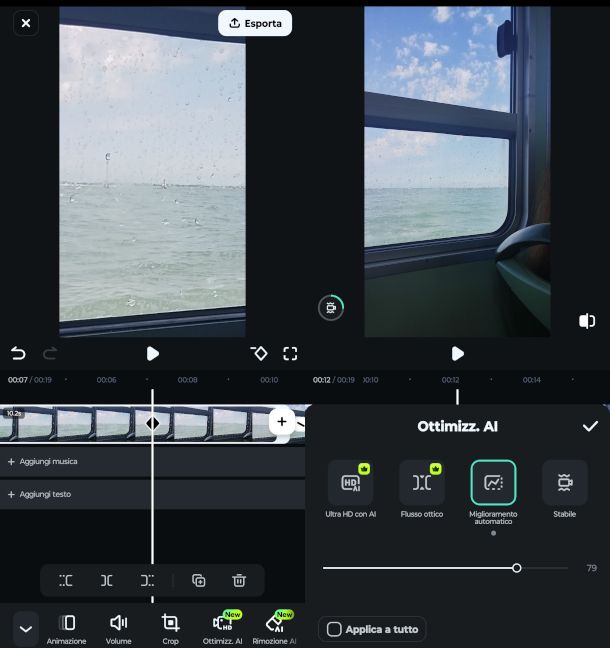Trim the clip start with split-left icon

point(66,581)
